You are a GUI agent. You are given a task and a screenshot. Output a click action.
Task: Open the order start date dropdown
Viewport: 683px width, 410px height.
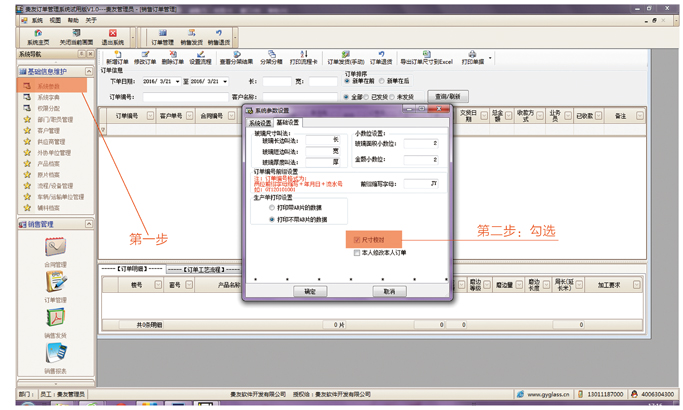point(177,82)
